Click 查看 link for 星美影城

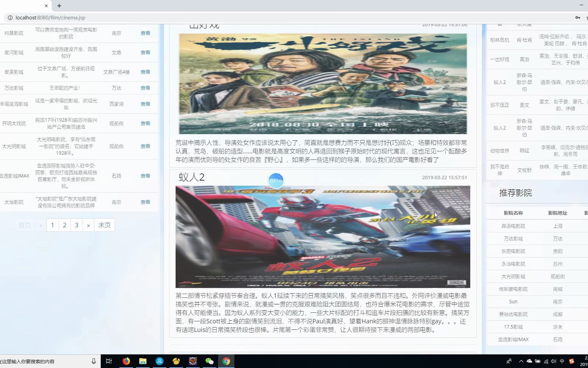[x=145, y=72]
